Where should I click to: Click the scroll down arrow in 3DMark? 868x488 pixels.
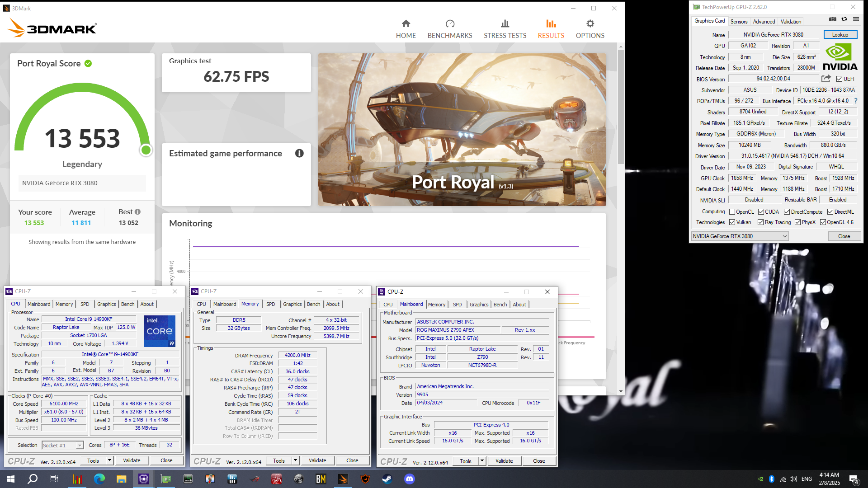tap(621, 391)
